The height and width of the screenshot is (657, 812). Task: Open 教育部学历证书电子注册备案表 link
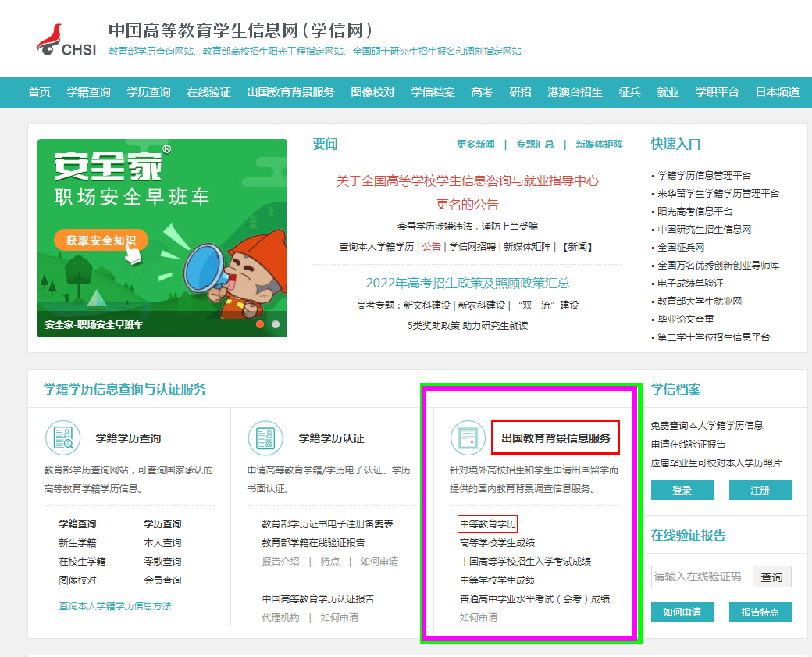(327, 524)
